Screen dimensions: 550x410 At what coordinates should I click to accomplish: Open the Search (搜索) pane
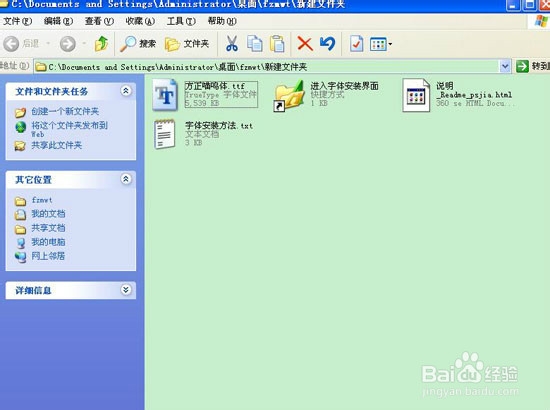coord(138,44)
